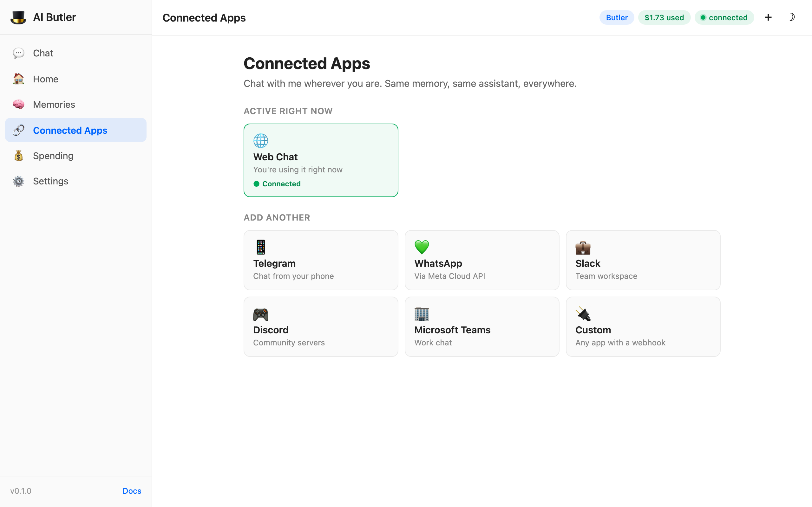Select the Chat bubble icon in sidebar

(18, 53)
